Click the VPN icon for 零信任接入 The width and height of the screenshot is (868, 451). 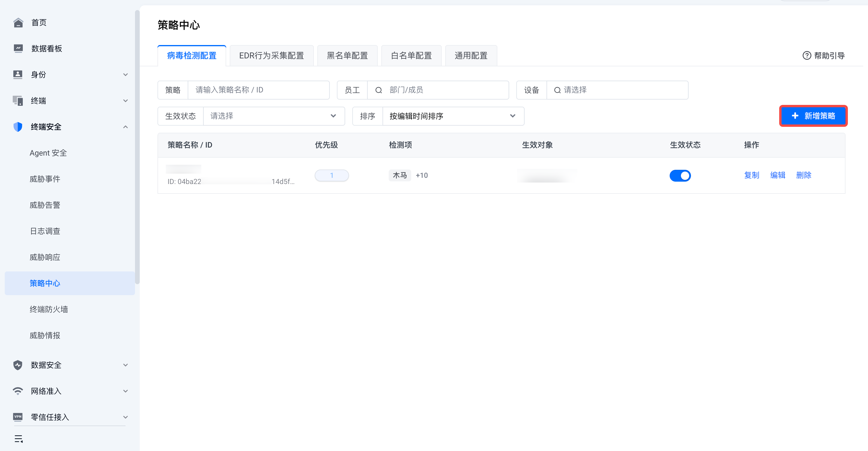pyautogui.click(x=18, y=417)
